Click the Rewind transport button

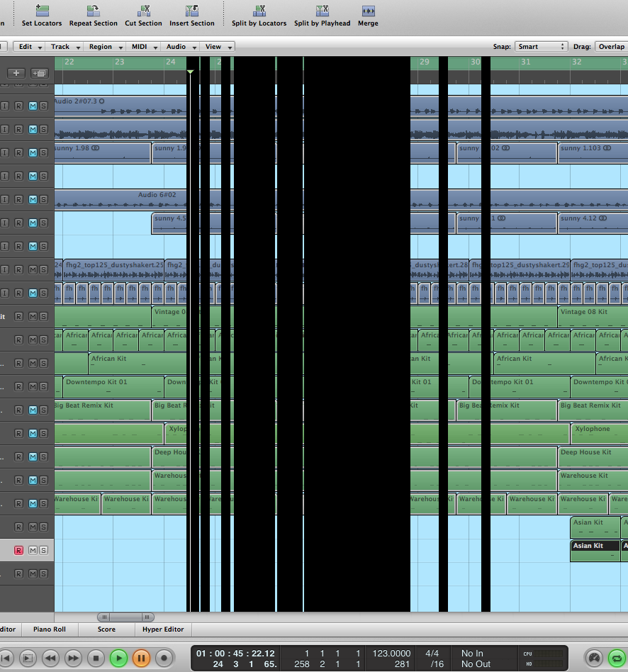click(x=50, y=658)
